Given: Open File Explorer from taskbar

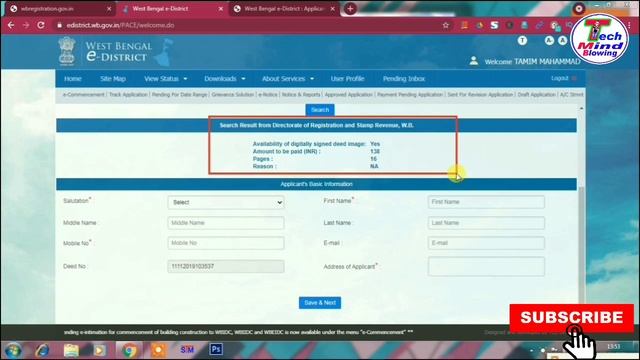Looking at the screenshot, I should pos(71,350).
